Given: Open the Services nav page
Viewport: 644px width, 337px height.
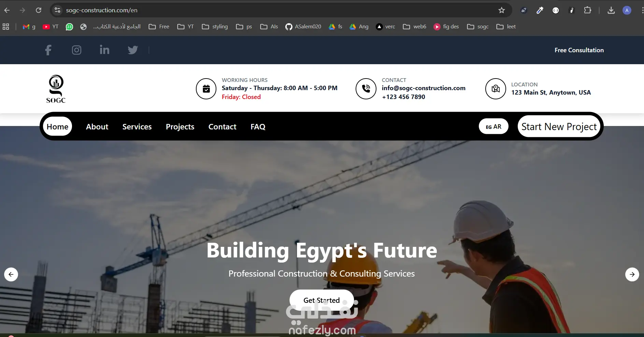Looking at the screenshot, I should coord(137,127).
